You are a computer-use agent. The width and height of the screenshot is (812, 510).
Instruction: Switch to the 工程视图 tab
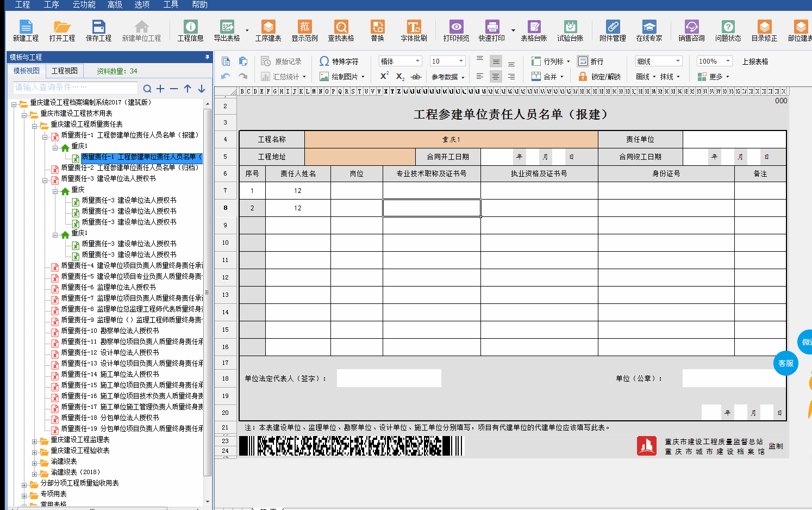(65, 71)
